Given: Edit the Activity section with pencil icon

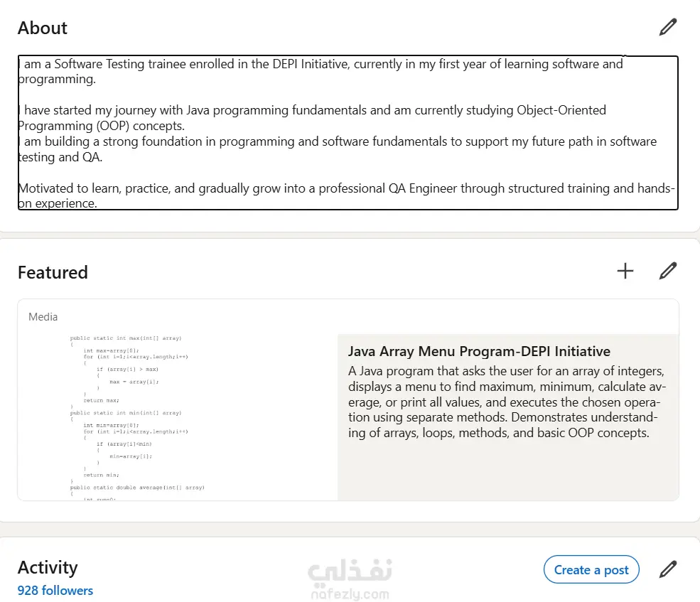Looking at the screenshot, I should [667, 569].
